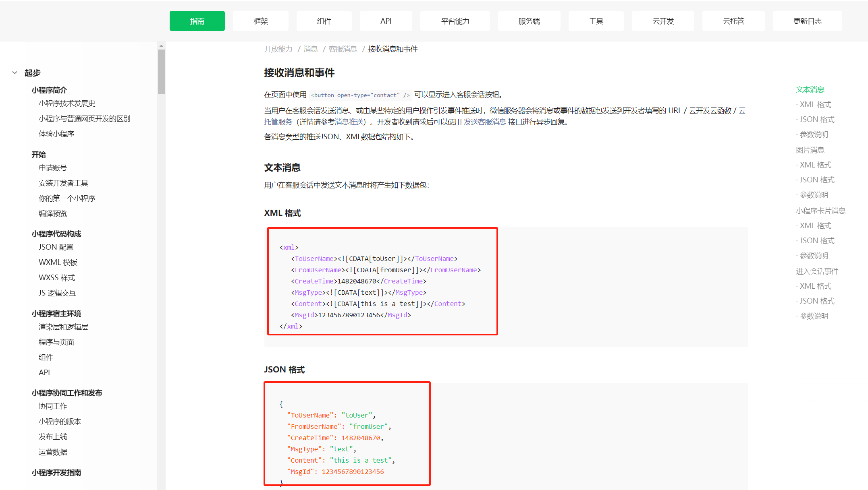Click the sidebar scroll up arrow
Screen dimensions: 868x490
(x=161, y=46)
